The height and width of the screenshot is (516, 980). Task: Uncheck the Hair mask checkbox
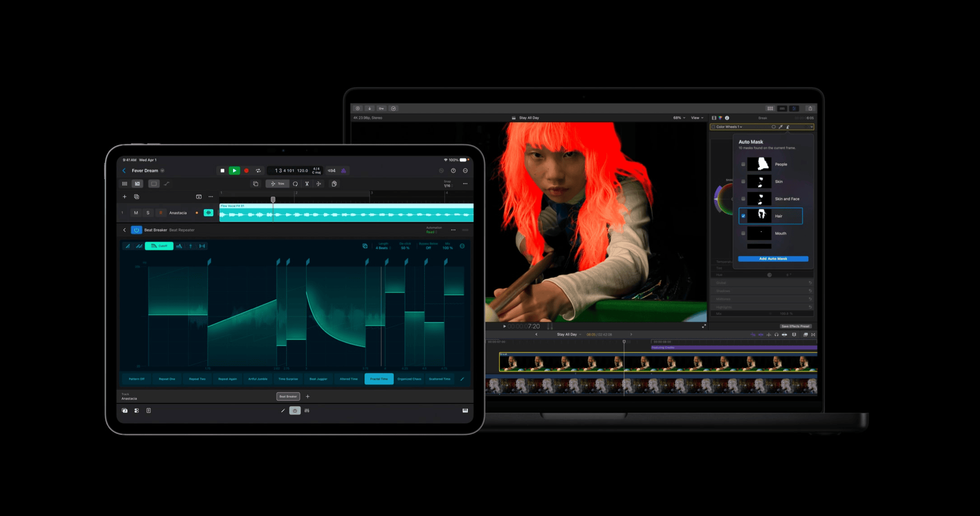pos(743,216)
